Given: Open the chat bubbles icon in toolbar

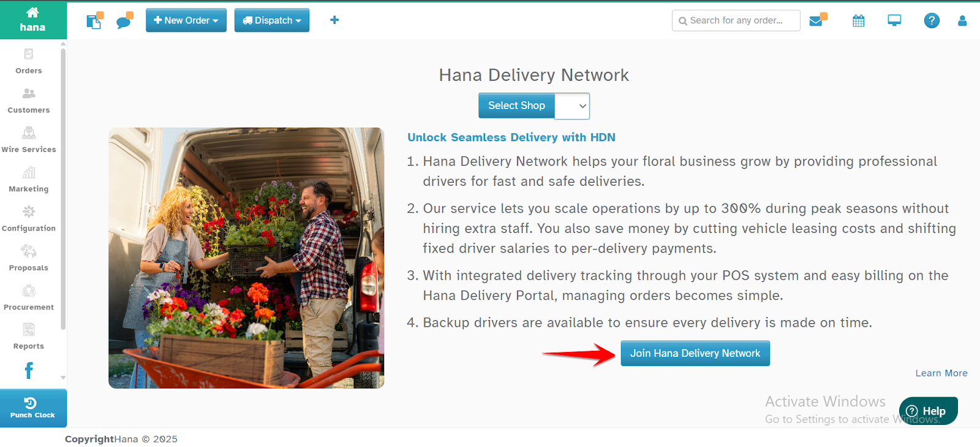Looking at the screenshot, I should pos(125,20).
